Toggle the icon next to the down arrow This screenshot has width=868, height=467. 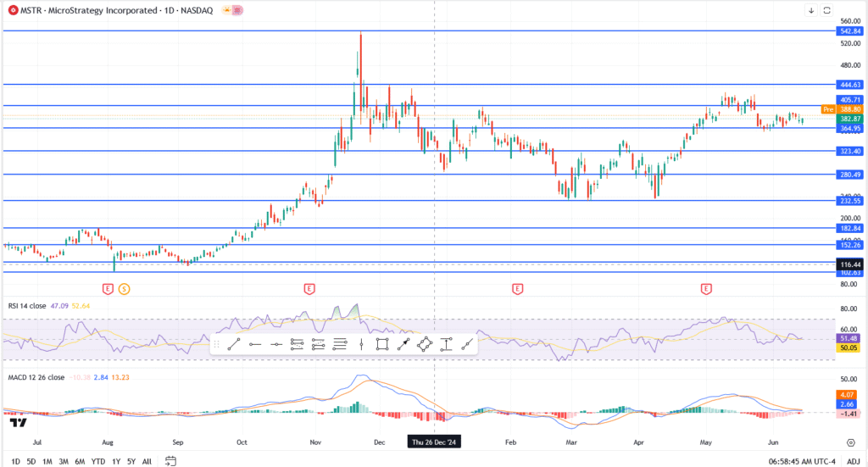828,10
